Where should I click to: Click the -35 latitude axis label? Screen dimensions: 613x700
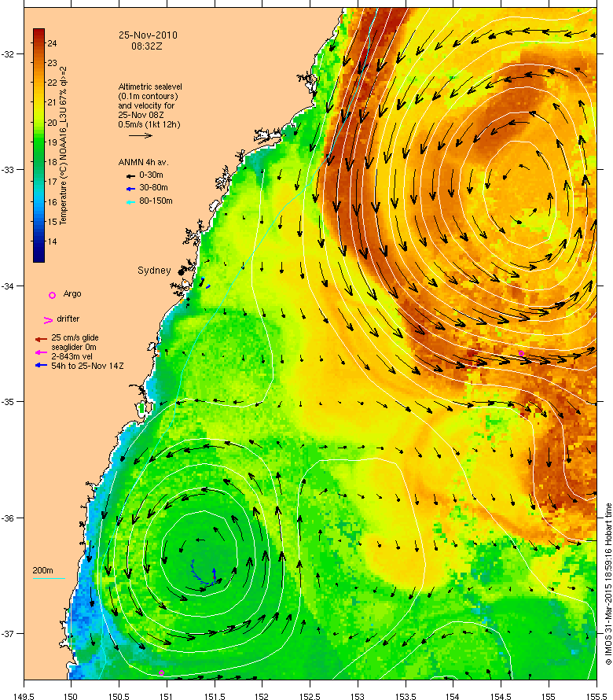8,402
